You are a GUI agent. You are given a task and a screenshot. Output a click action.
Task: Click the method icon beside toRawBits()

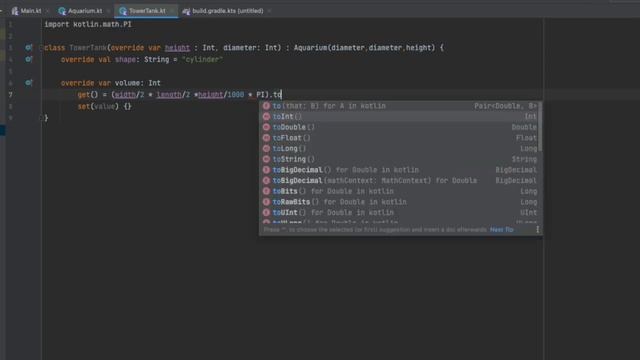[x=266, y=202]
